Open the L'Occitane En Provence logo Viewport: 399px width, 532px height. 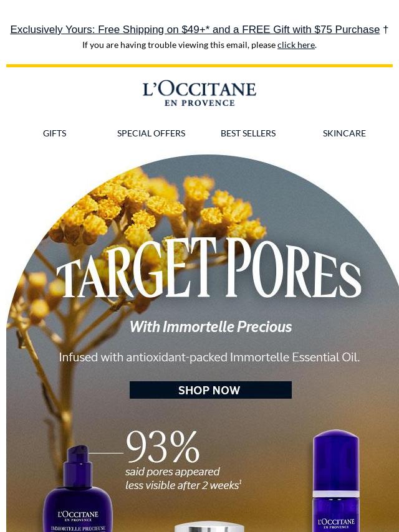point(199,93)
